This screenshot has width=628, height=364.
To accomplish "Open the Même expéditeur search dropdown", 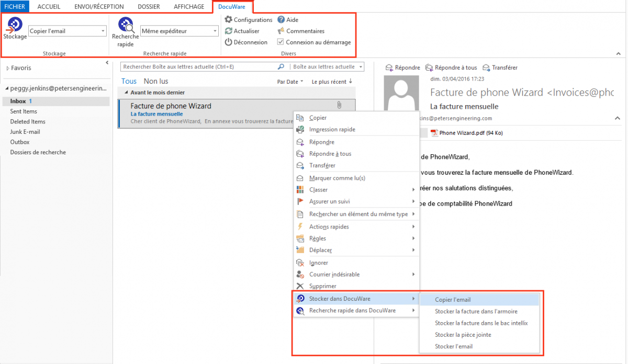I will tap(215, 31).
